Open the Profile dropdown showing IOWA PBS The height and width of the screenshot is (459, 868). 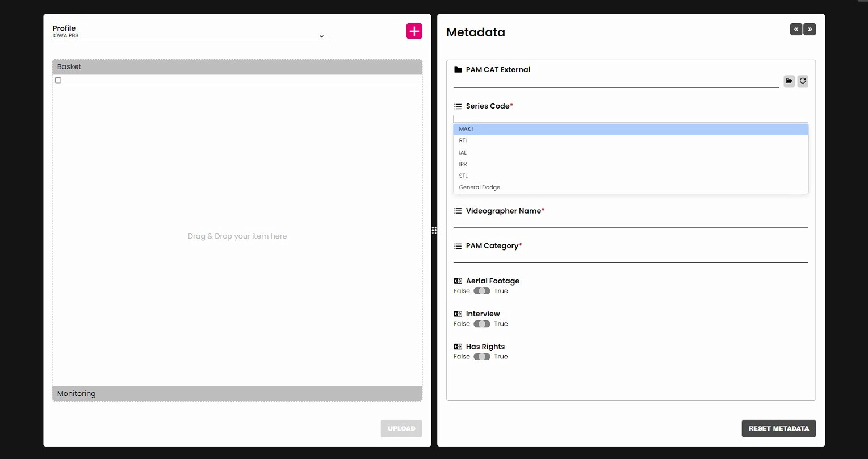click(x=191, y=35)
